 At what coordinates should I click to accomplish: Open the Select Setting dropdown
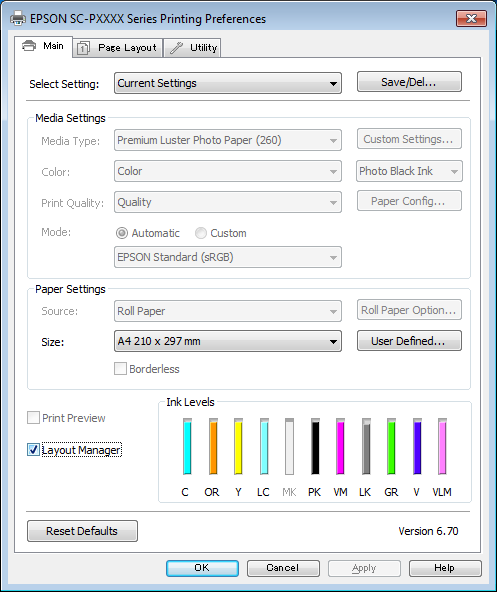(228, 83)
